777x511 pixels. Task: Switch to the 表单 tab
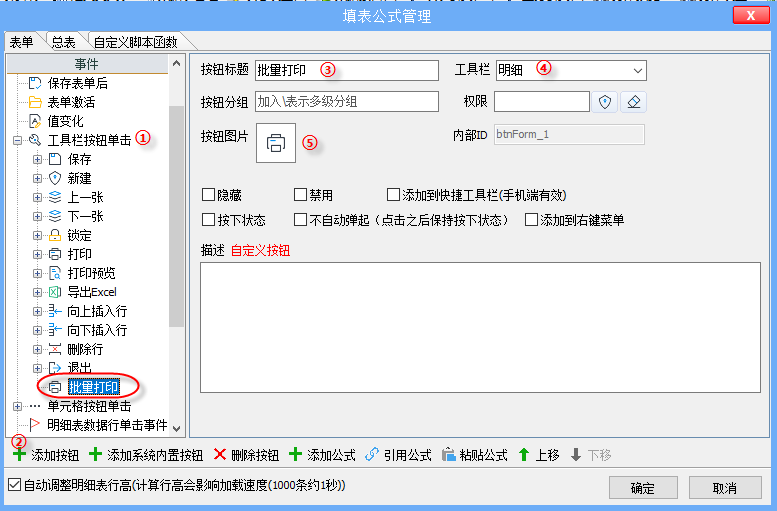[x=22, y=42]
